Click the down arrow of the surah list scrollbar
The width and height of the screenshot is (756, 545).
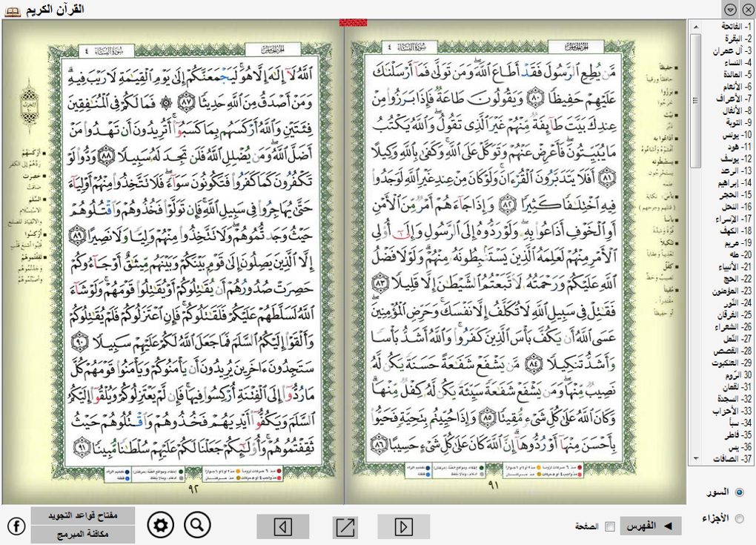pos(696,459)
